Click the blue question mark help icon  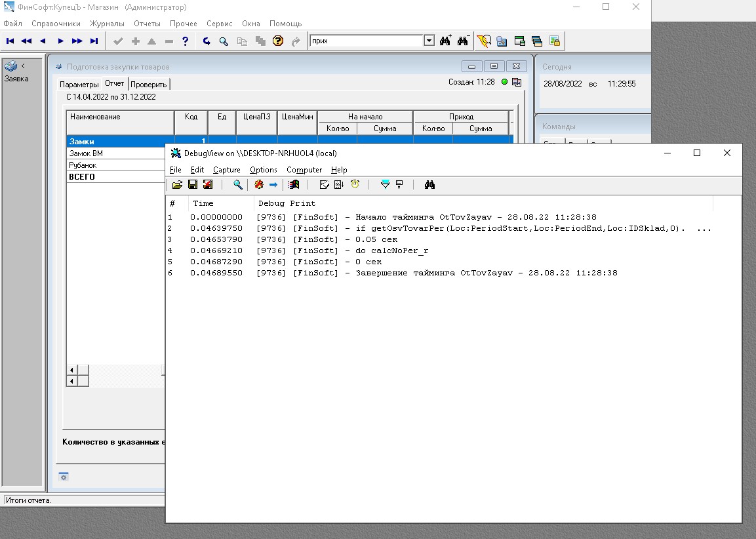[186, 41]
